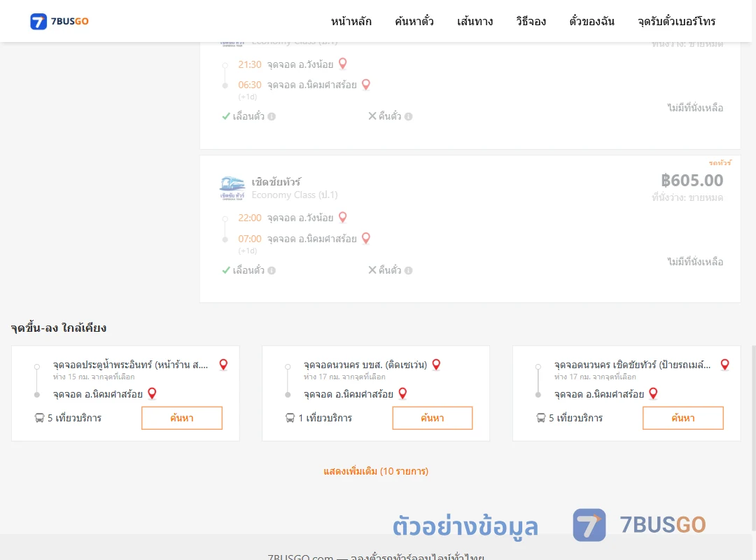Expand แสดงเพิ่มเติม (10 รายการ) link
The width and height of the screenshot is (756, 560).
(376, 471)
